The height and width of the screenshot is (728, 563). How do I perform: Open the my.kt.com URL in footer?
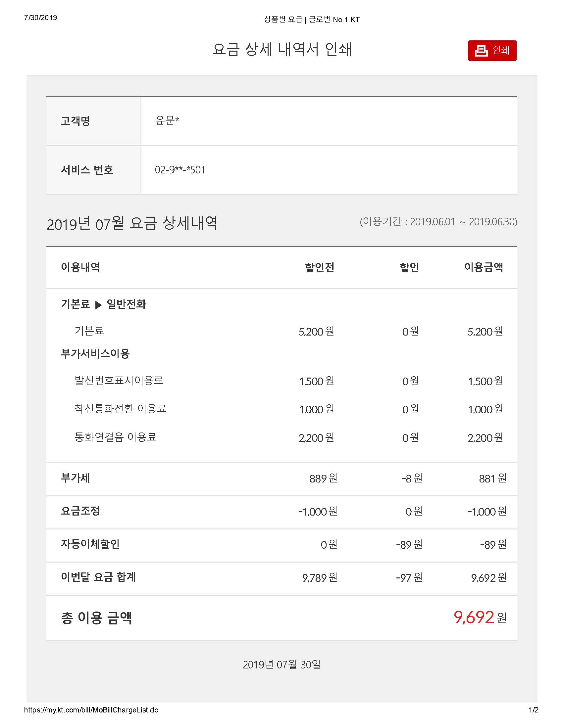coord(91,710)
